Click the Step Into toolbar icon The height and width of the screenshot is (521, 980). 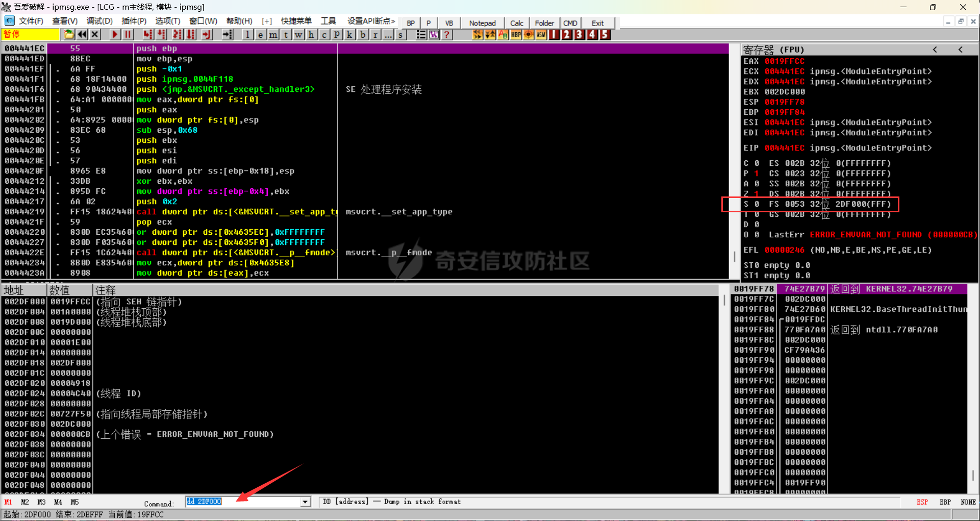click(x=147, y=35)
